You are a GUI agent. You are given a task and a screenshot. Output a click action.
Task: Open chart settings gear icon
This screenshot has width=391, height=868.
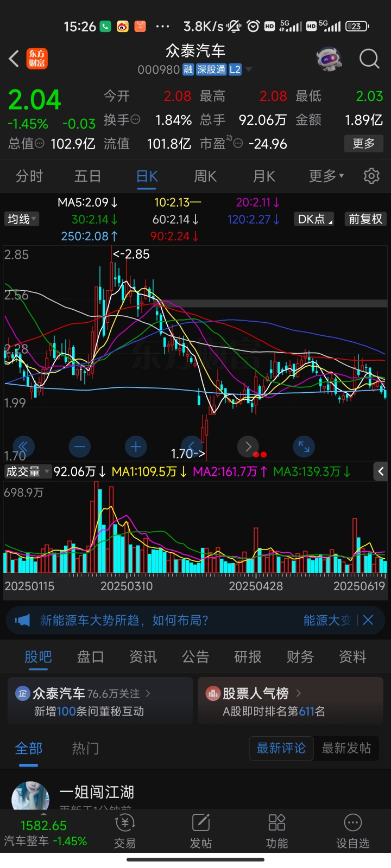tap(371, 176)
